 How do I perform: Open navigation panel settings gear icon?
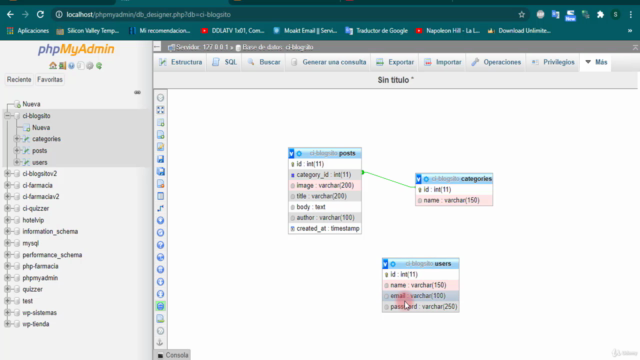tap(90, 66)
